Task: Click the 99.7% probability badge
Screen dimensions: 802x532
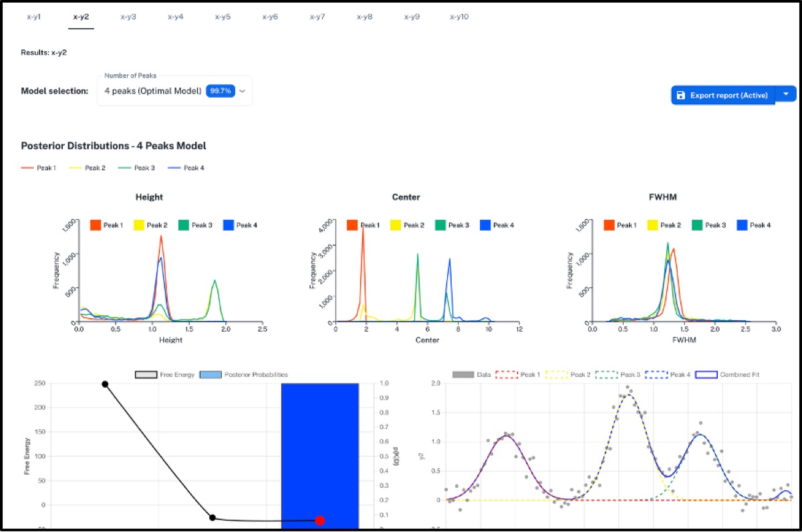Action: coord(220,91)
